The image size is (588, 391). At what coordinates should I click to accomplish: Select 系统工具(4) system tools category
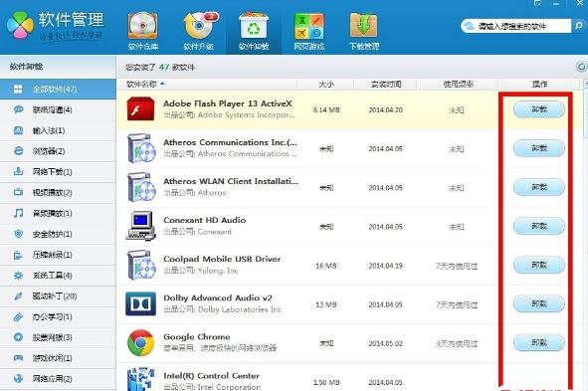tap(58, 276)
